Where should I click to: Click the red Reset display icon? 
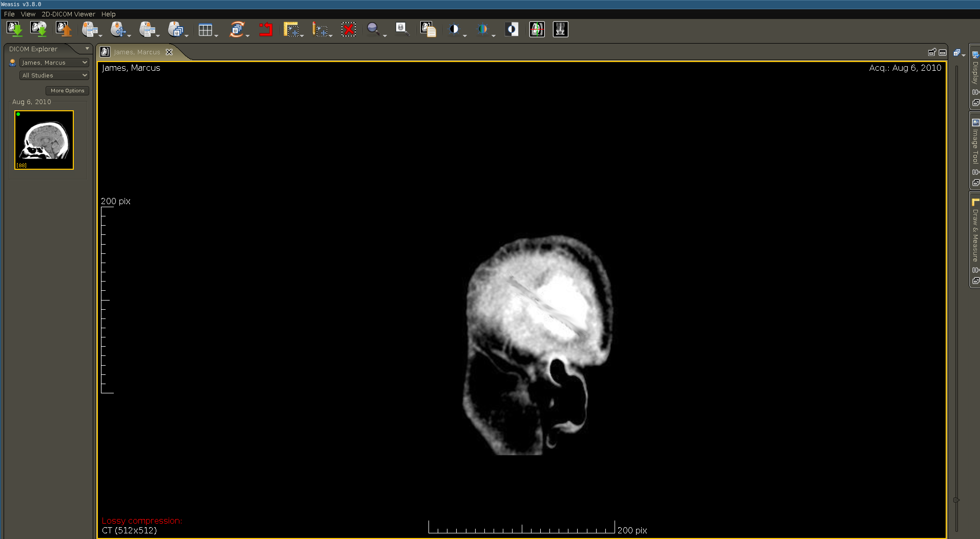(x=265, y=29)
